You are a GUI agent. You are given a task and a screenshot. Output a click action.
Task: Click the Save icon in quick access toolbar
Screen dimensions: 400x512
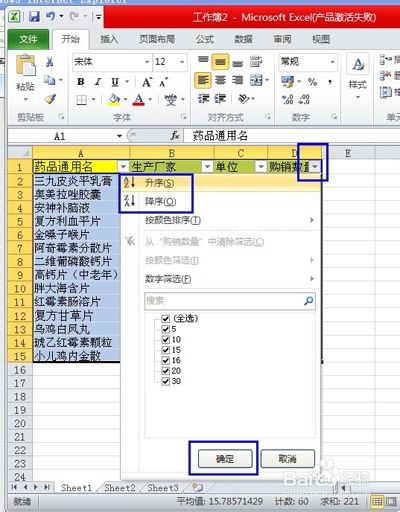coord(34,16)
